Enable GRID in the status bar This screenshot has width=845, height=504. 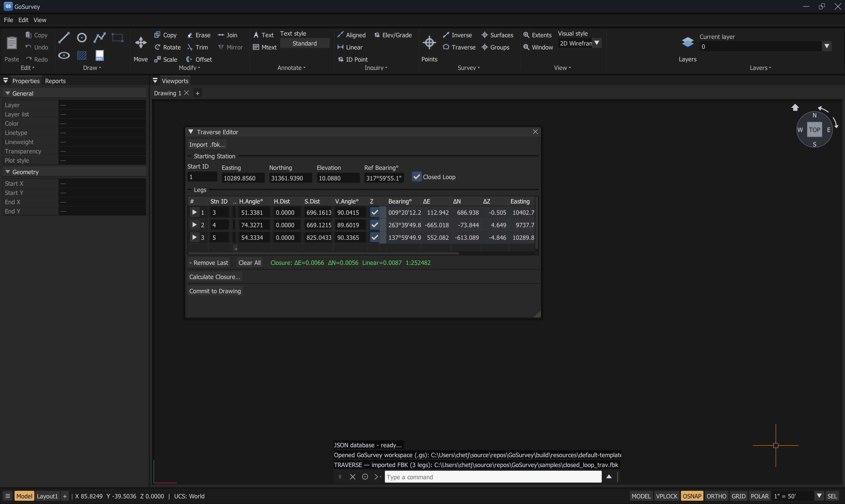[738, 496]
